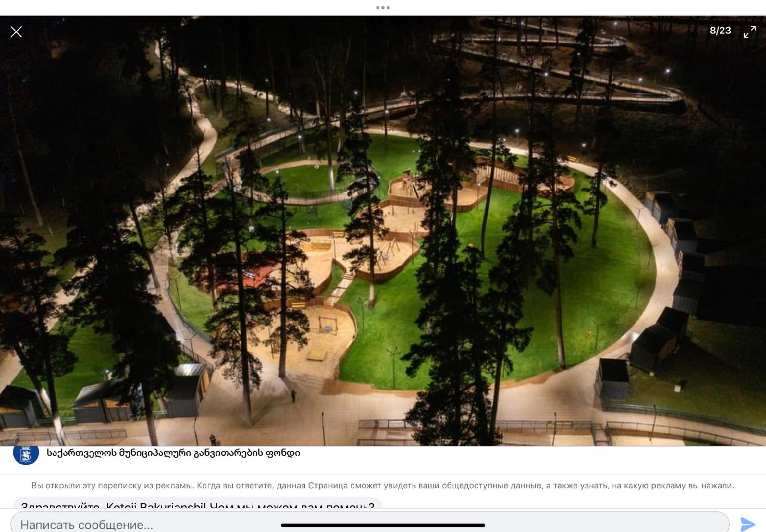Close the photo viewer with the X icon
The height and width of the screenshot is (532, 766).
16,32
